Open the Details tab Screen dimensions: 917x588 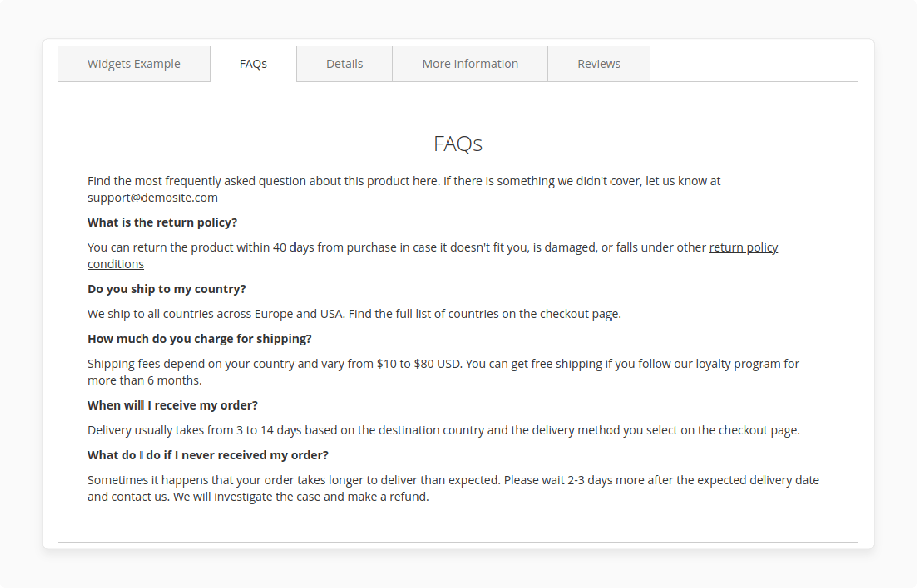tap(344, 64)
